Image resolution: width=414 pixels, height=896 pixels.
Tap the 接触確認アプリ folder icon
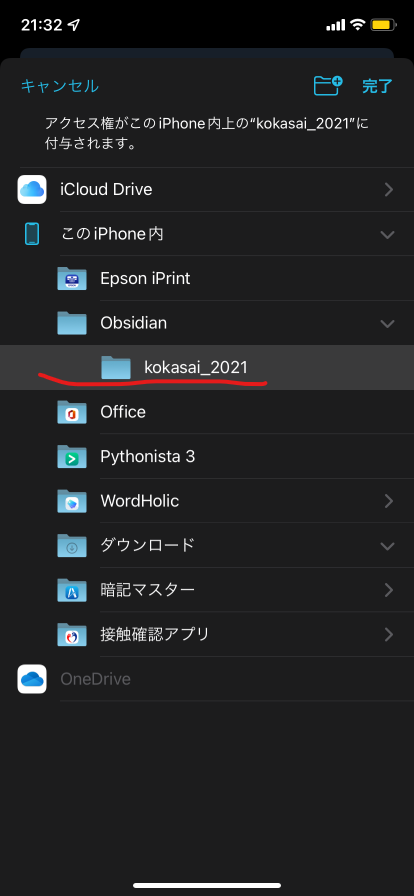pos(72,634)
